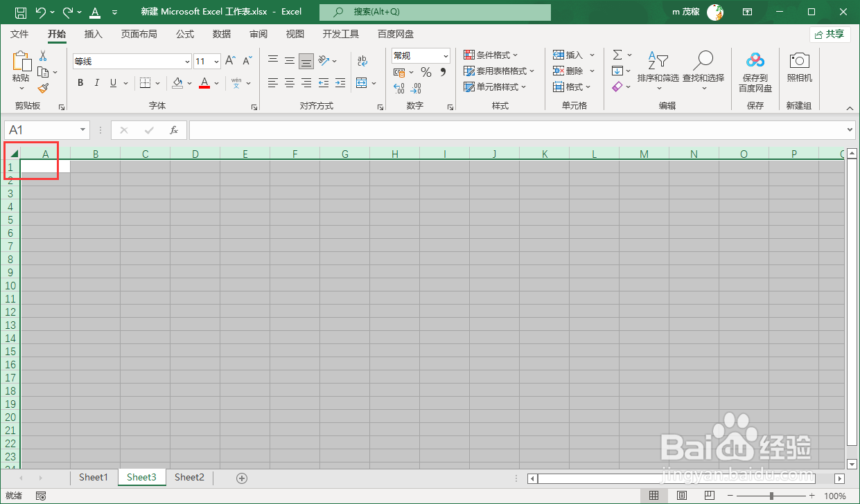The image size is (860, 504).
Task: Click the Cut scissors icon
Action: (x=43, y=57)
